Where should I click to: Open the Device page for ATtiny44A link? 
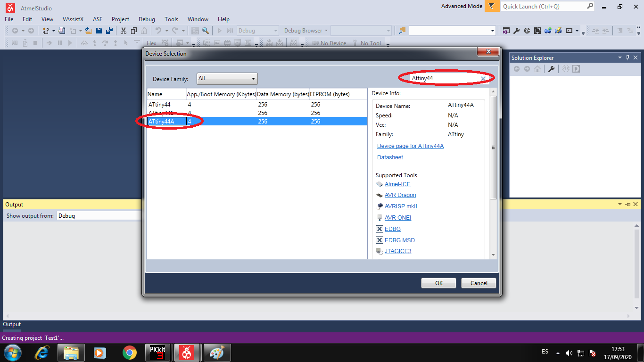pyautogui.click(x=410, y=146)
